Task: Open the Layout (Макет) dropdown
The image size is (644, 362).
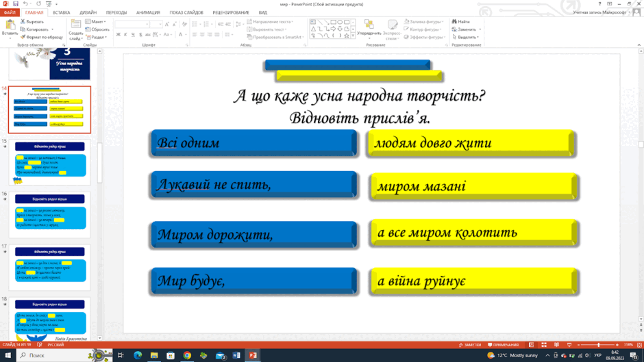Action: 96,21
